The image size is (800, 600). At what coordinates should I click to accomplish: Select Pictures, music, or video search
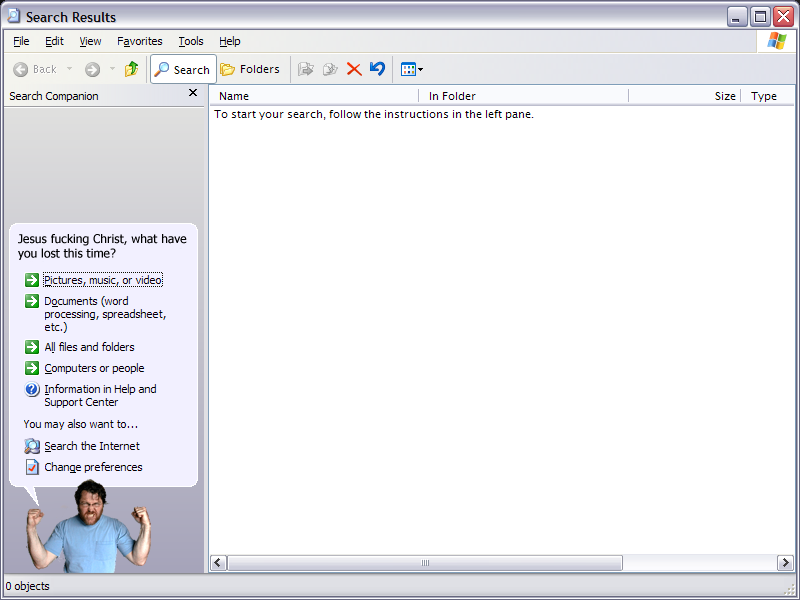[102, 280]
